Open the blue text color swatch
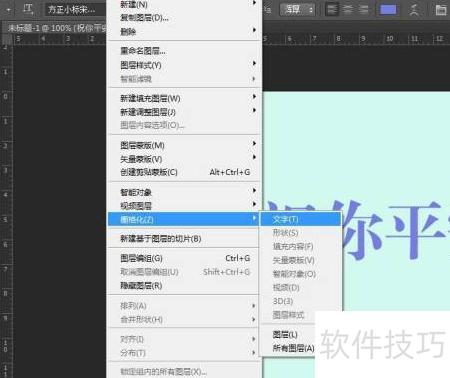The width and height of the screenshot is (450, 378). point(388,9)
